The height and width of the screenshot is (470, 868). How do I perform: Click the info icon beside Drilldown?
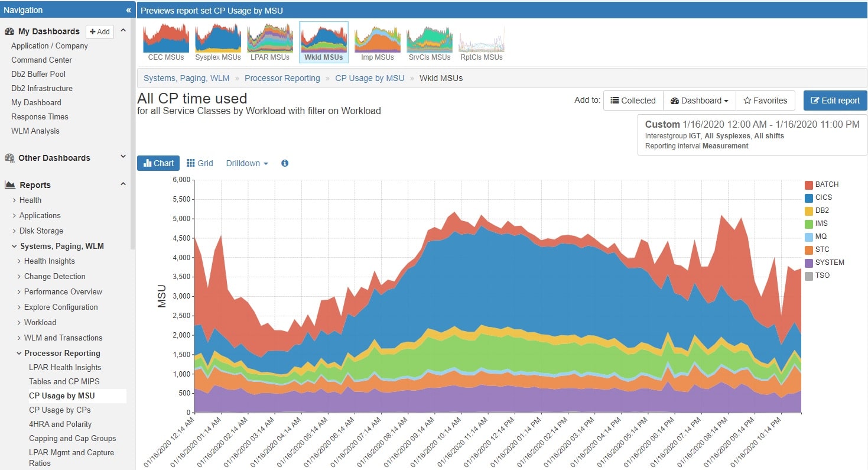click(x=285, y=163)
